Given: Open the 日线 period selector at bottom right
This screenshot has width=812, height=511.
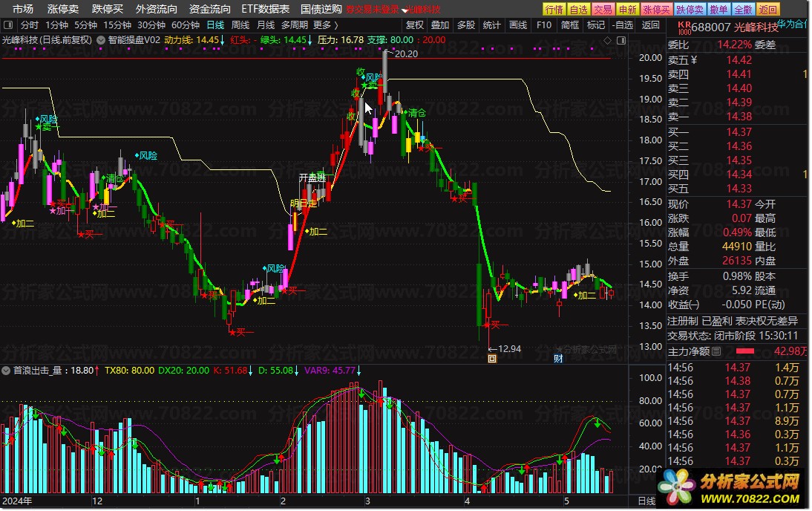Looking at the screenshot, I should coord(646,501).
